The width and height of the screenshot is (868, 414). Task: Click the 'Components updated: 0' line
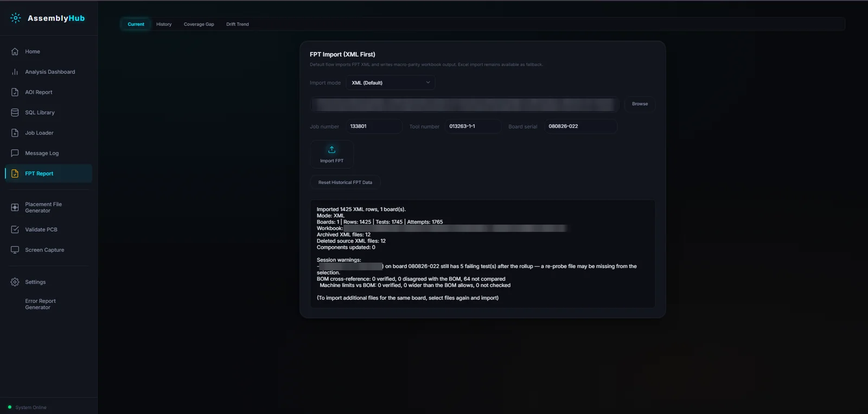[346, 247]
